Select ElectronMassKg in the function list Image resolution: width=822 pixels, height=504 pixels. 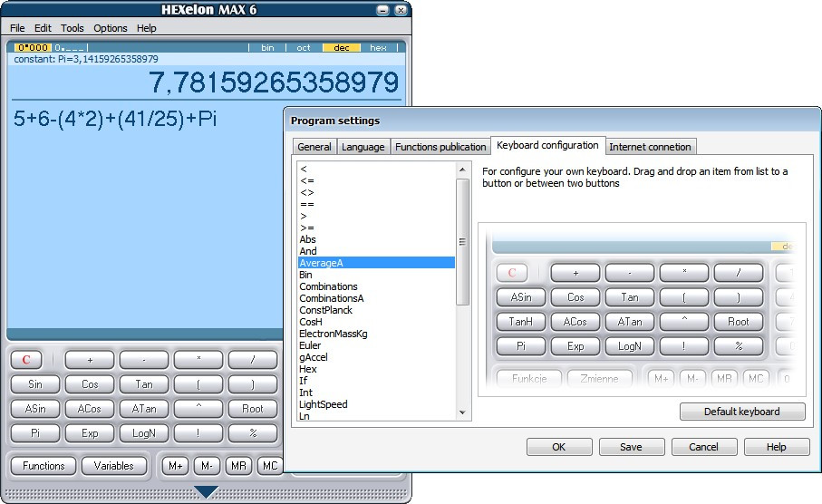[x=376, y=334]
